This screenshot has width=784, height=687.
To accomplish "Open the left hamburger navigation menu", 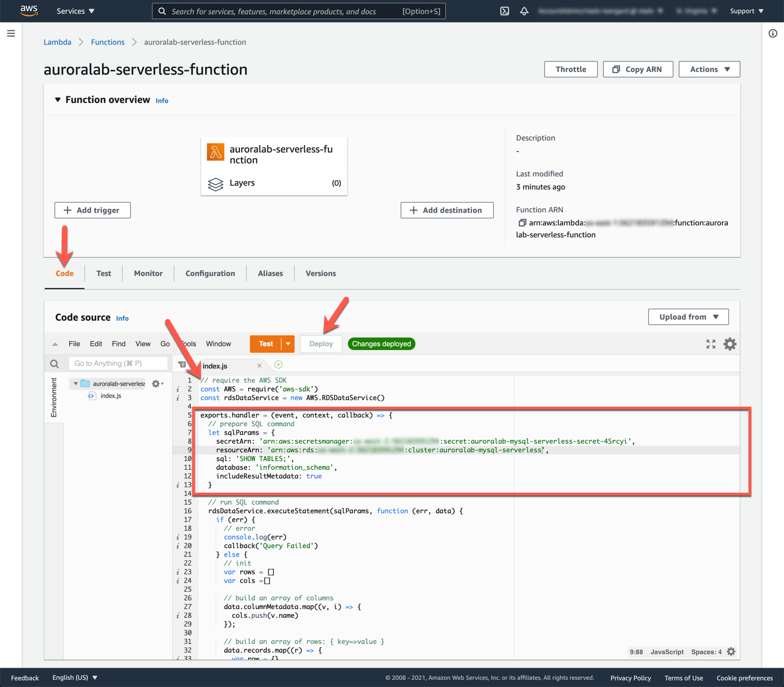I will pos(11,34).
